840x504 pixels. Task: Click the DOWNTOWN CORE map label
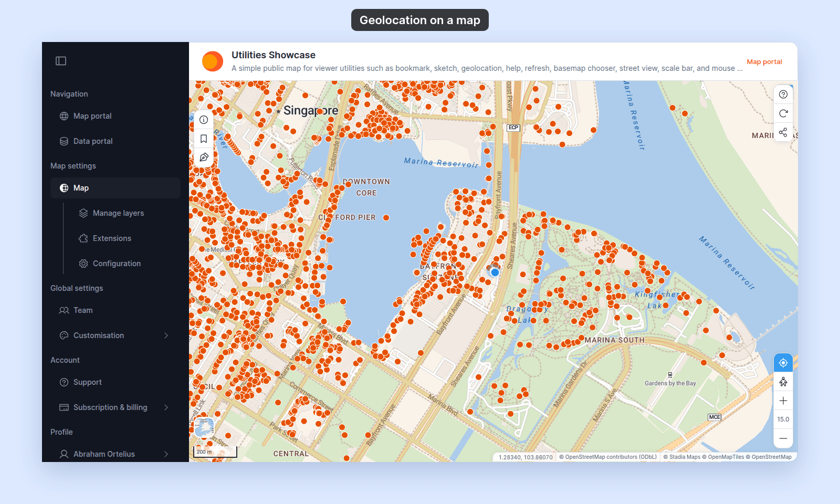(366, 187)
